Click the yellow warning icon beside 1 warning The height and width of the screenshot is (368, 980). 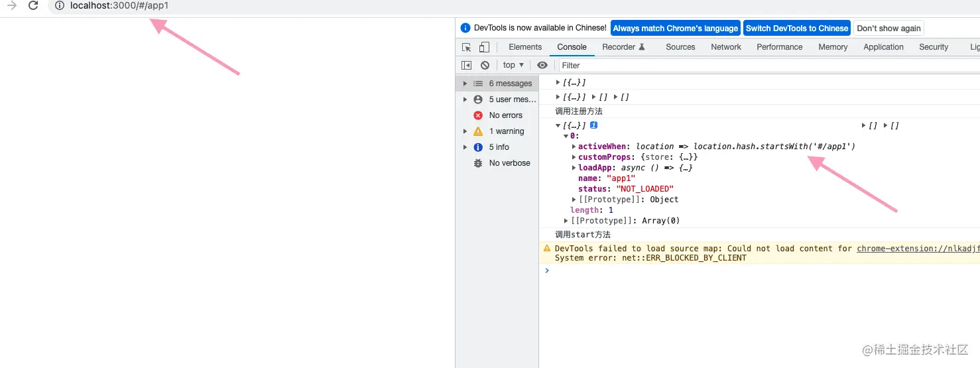coord(478,131)
